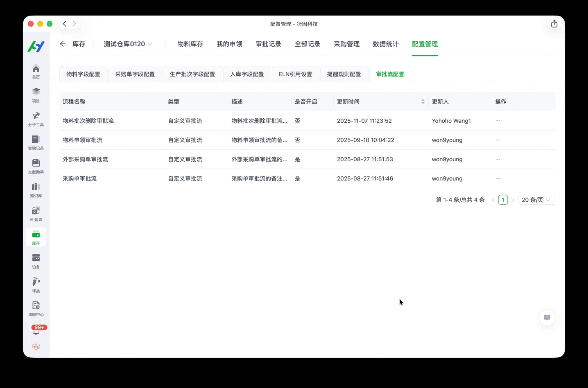Image resolution: width=588 pixels, height=388 pixels.
Task: Click the 外部采购单审批流 row name
Action: [x=85, y=159]
